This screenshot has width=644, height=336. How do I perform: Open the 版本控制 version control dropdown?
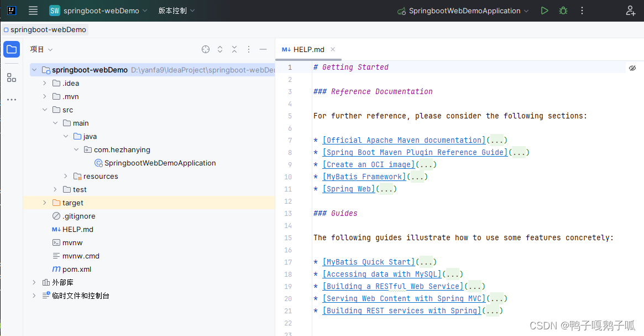pyautogui.click(x=176, y=11)
